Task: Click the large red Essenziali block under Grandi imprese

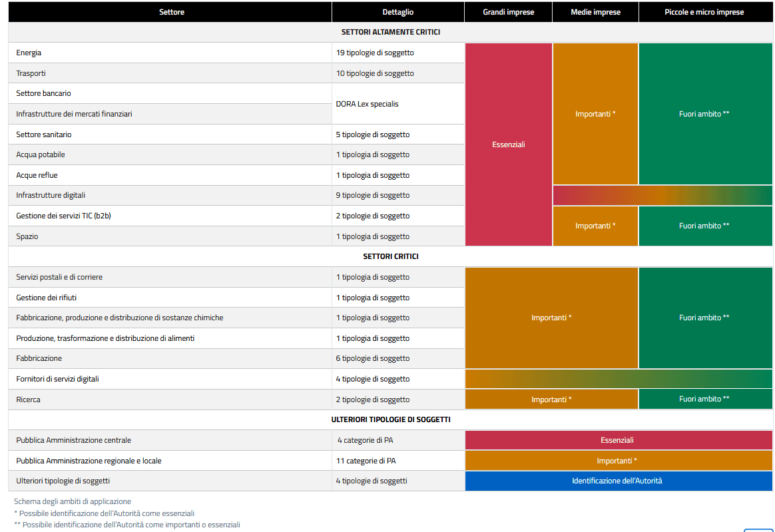Action: click(509, 144)
